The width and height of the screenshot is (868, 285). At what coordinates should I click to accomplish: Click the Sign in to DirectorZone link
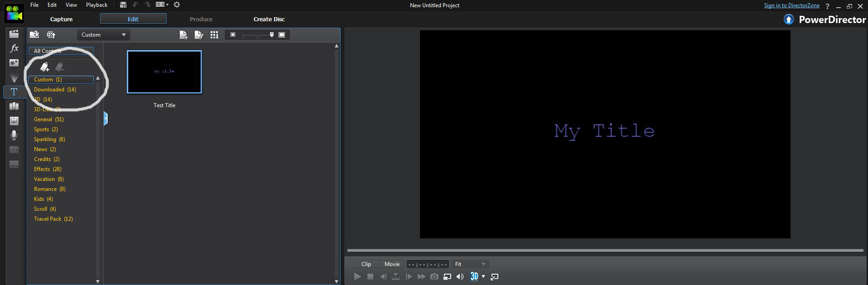(x=791, y=5)
